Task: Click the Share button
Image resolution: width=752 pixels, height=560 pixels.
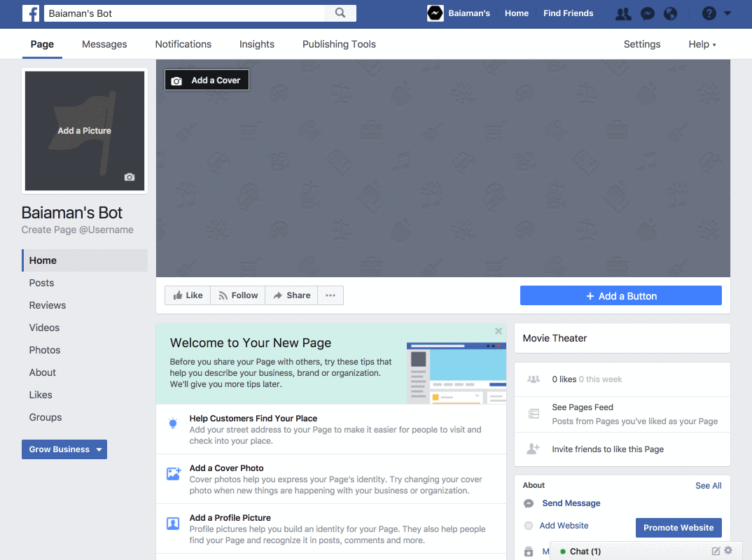Action: click(x=291, y=295)
